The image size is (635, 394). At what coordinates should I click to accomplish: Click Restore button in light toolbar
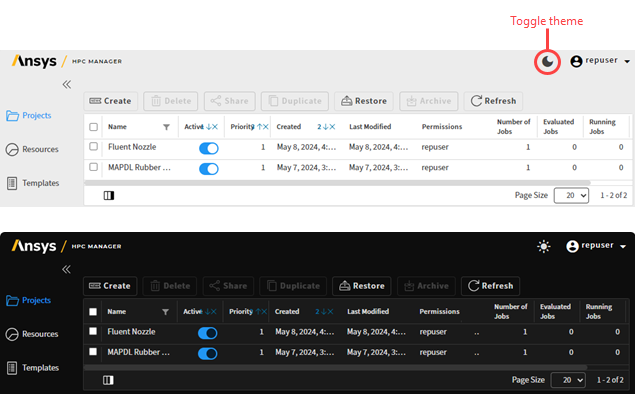point(364,101)
